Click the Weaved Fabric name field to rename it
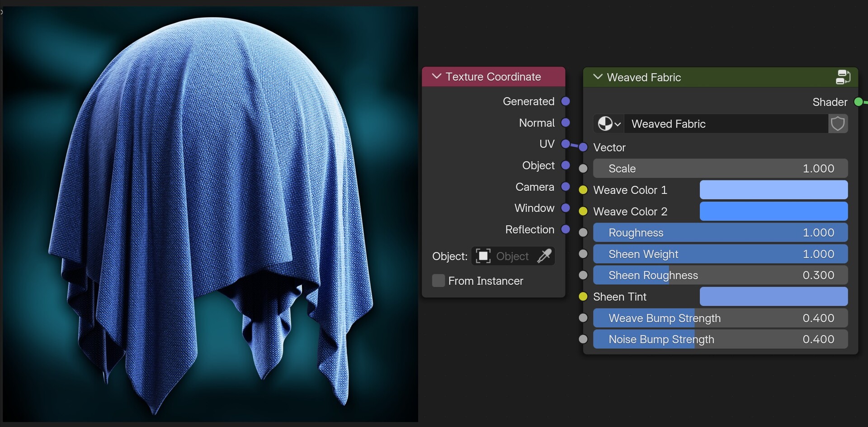The image size is (868, 427). [723, 123]
